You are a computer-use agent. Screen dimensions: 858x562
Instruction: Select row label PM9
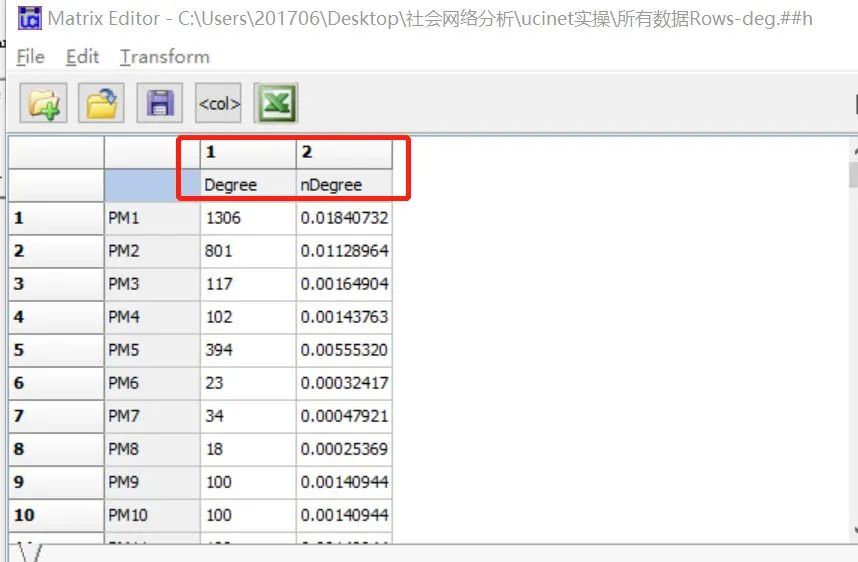tap(152, 482)
